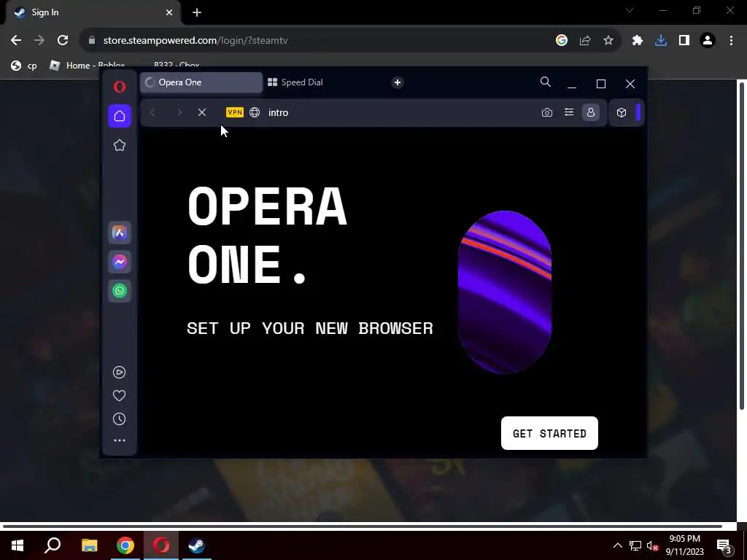This screenshot has width=747, height=560.
Task: Stop loading page in Opera
Action: (x=202, y=112)
